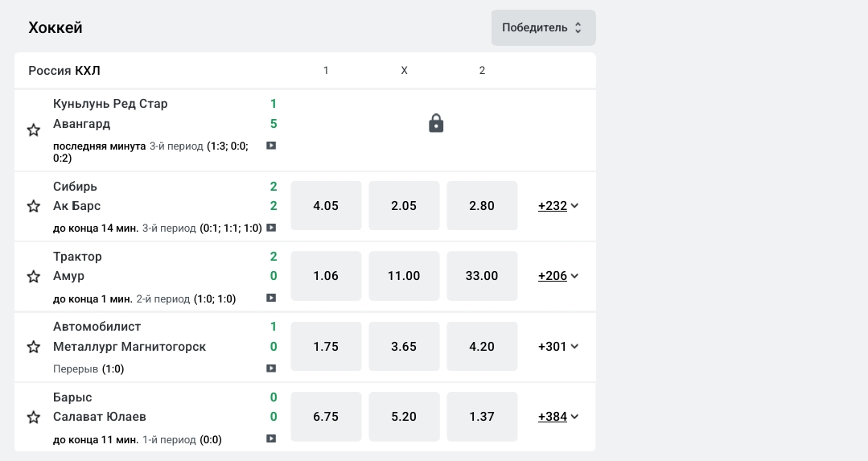Click the lock icon on Авангард match
The image size is (868, 461).
point(436,123)
